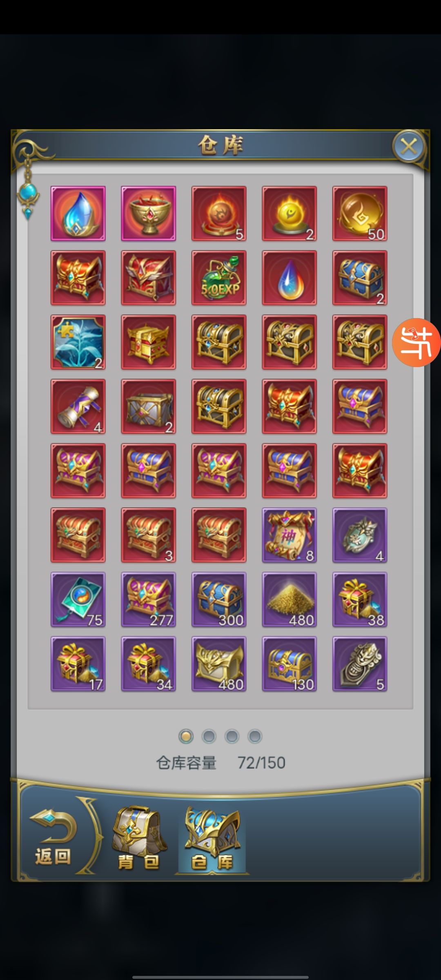Select the golden orb with 50 count
The image size is (441, 980).
pyautogui.click(x=360, y=214)
